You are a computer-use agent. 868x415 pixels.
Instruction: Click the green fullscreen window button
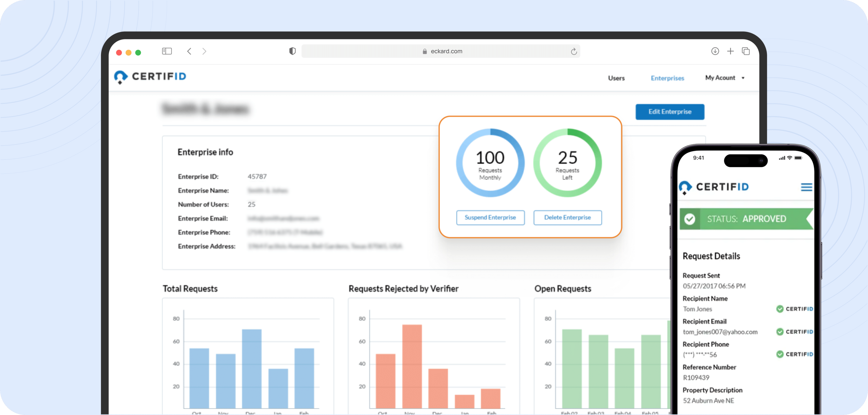click(x=138, y=53)
